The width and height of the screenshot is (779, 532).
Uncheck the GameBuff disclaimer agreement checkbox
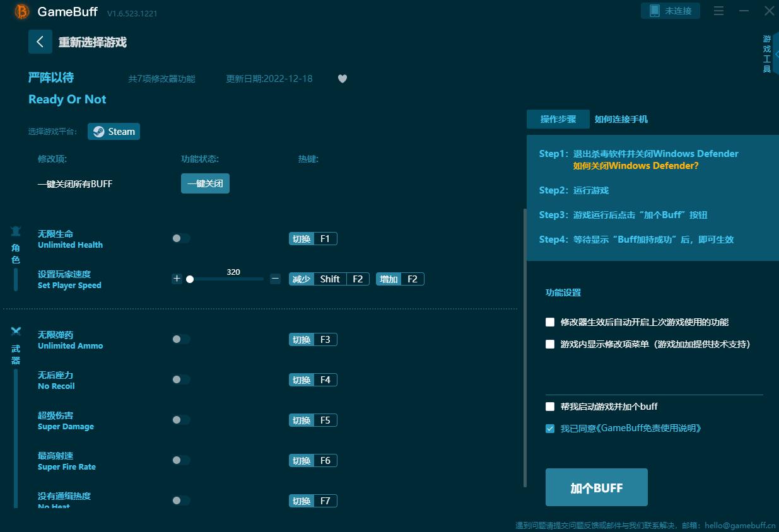[550, 429]
